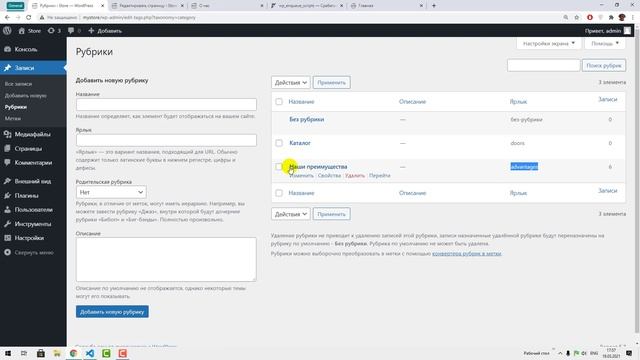Open the Без рубрики category

tap(307, 119)
